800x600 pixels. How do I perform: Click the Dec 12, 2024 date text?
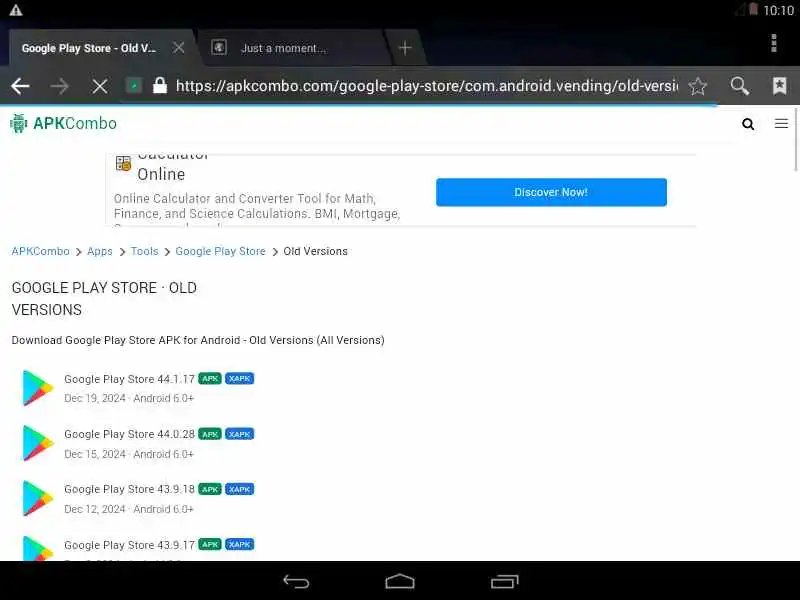coord(95,509)
